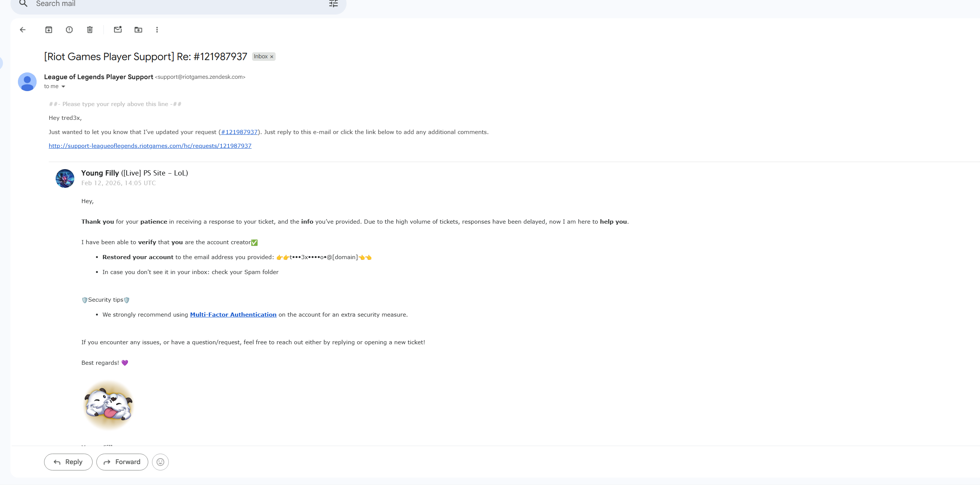Click the sender's profile avatar
The image size is (980, 485).
click(x=27, y=81)
